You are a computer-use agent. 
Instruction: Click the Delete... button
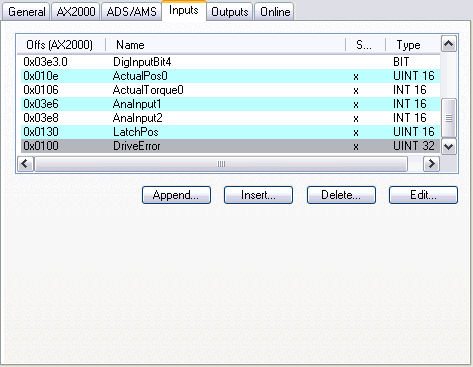341,195
